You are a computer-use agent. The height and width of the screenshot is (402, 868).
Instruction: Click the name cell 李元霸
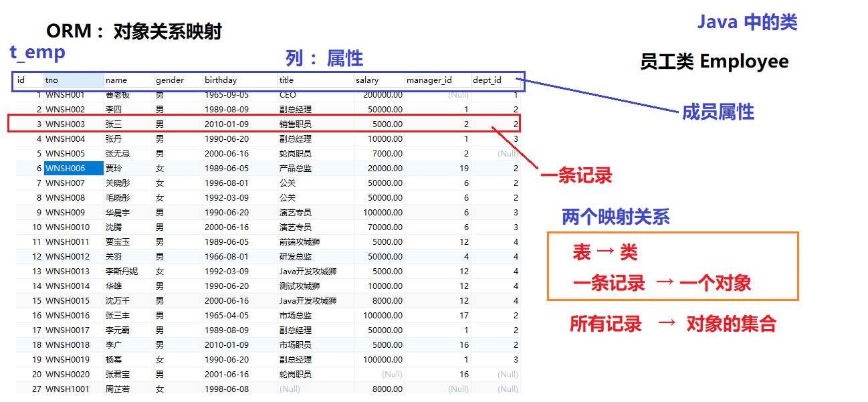128,330
